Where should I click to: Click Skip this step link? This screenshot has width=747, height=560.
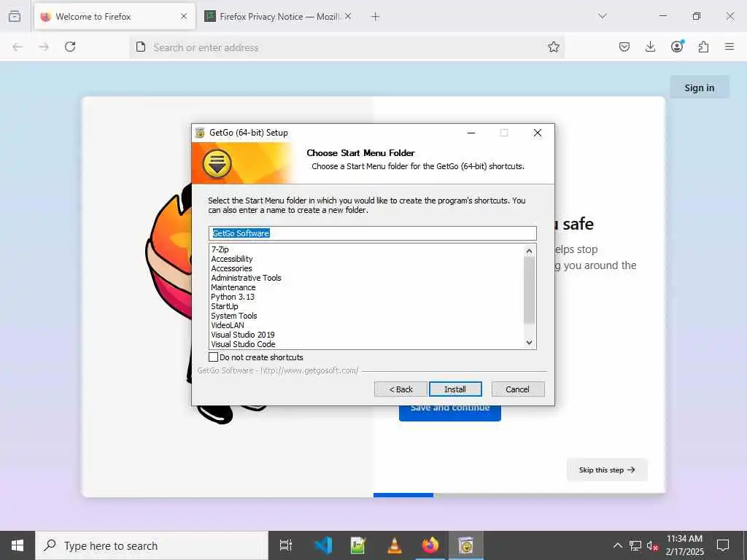(607, 470)
